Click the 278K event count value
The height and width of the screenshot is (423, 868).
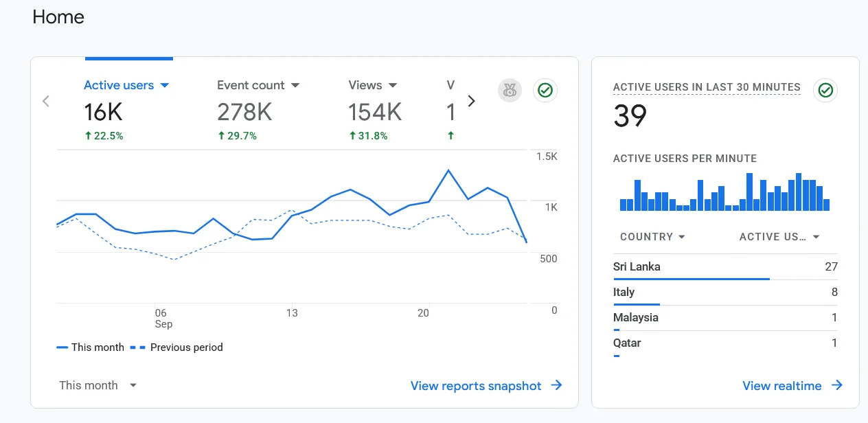pyautogui.click(x=245, y=112)
